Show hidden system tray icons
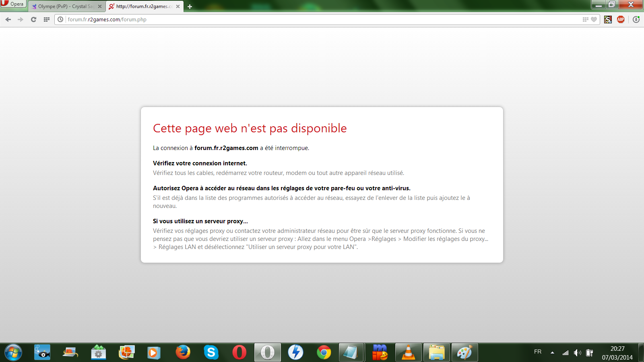This screenshot has height=362, width=644. tap(553, 353)
